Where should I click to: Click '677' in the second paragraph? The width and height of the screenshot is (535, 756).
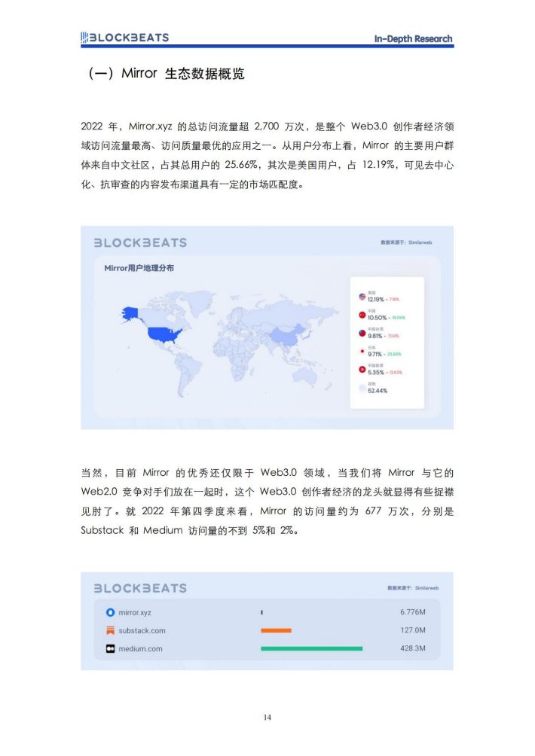click(374, 511)
